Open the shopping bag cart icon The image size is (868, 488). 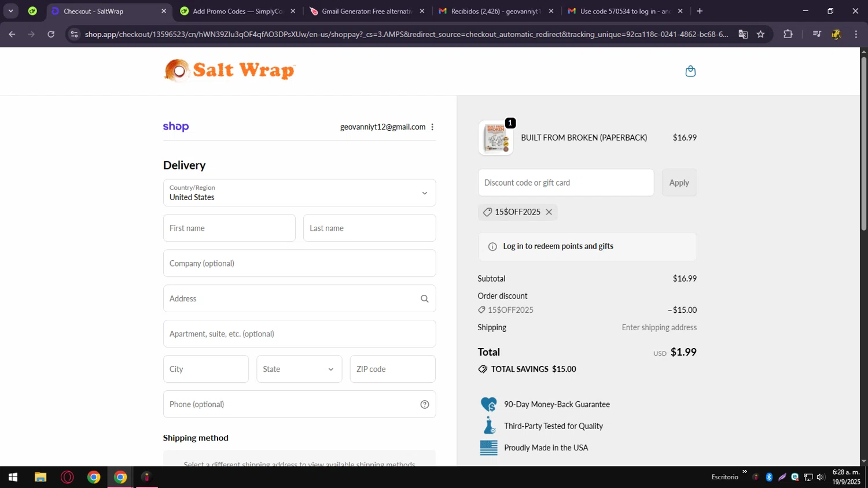690,71
